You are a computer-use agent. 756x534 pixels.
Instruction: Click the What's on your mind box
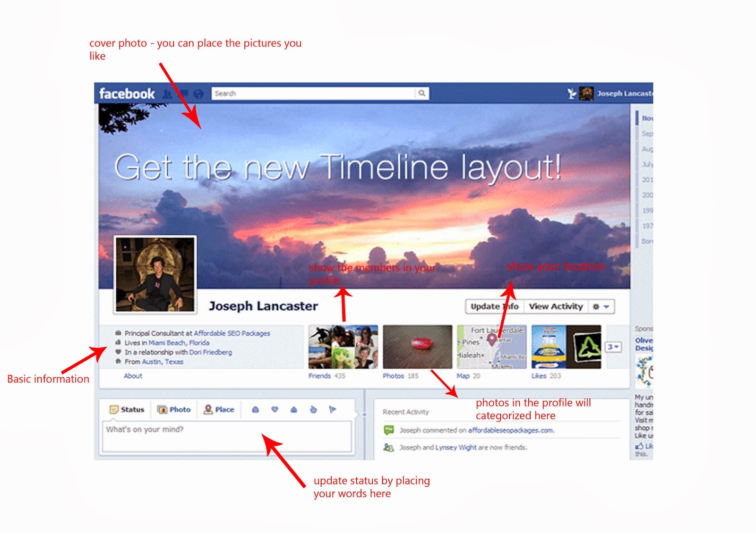click(227, 436)
